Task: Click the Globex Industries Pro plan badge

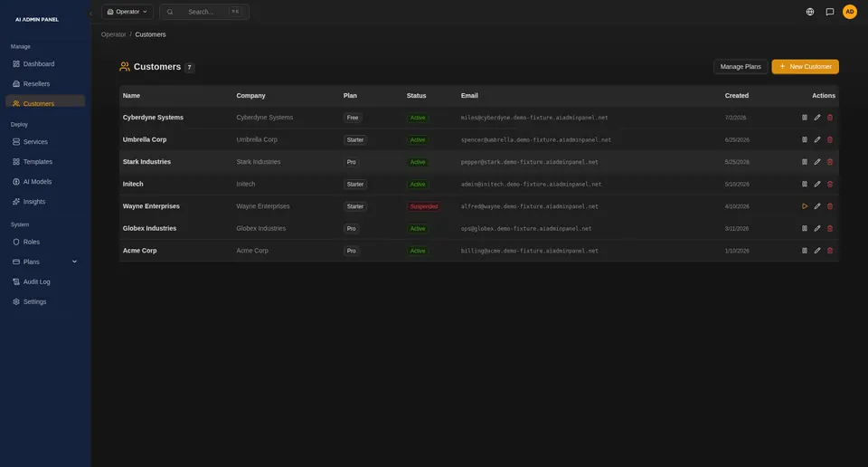Action: tap(351, 228)
